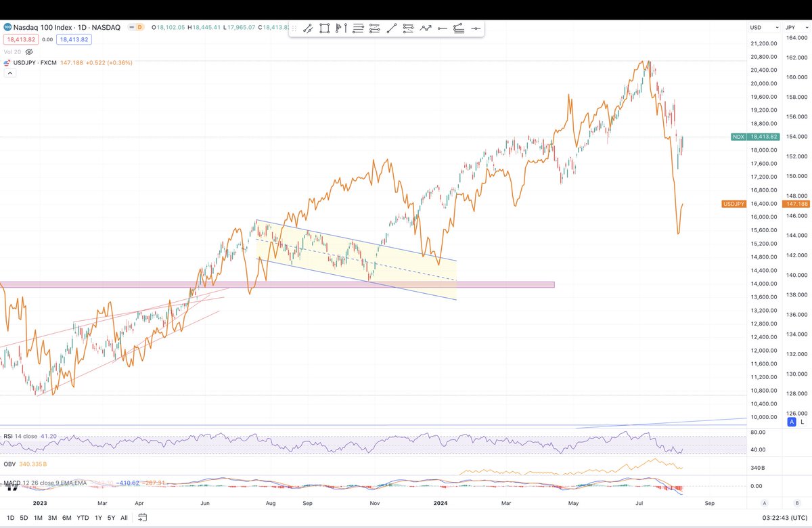Switch to YTD time range

coord(83,518)
